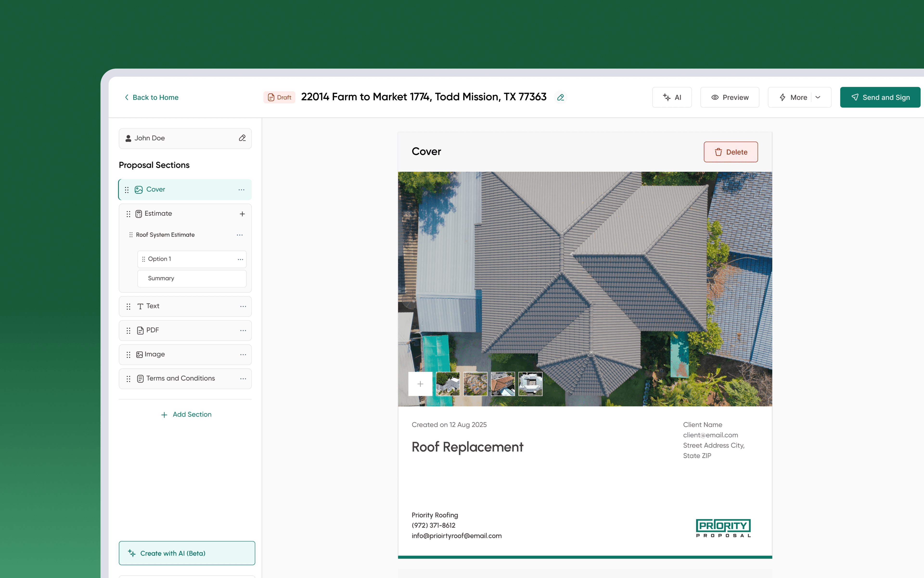The image size is (924, 578).
Task: Click the drag handle on Image section
Action: (x=128, y=355)
